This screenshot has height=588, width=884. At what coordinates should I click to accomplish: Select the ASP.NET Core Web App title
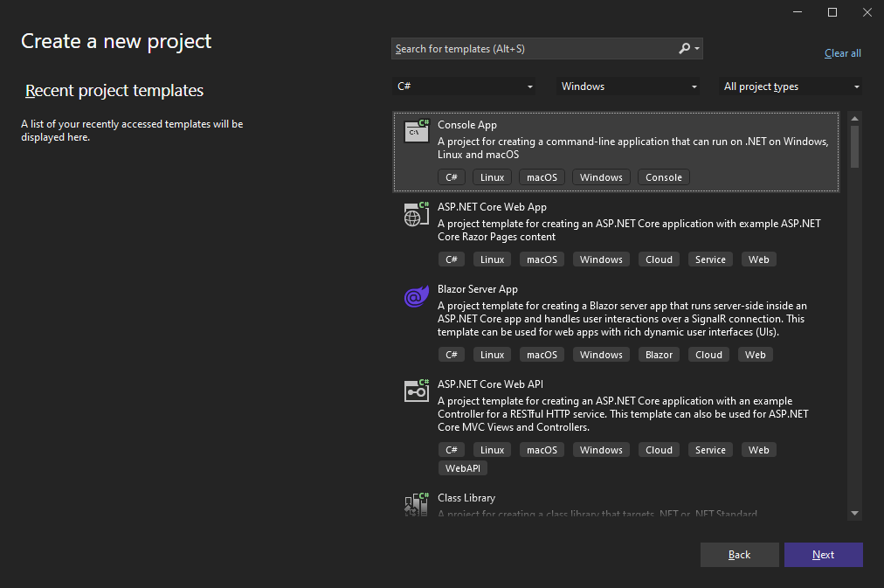pos(492,207)
